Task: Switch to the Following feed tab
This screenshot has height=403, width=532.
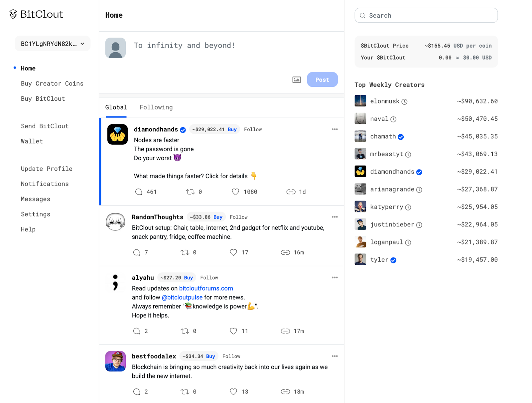Action: tap(156, 107)
